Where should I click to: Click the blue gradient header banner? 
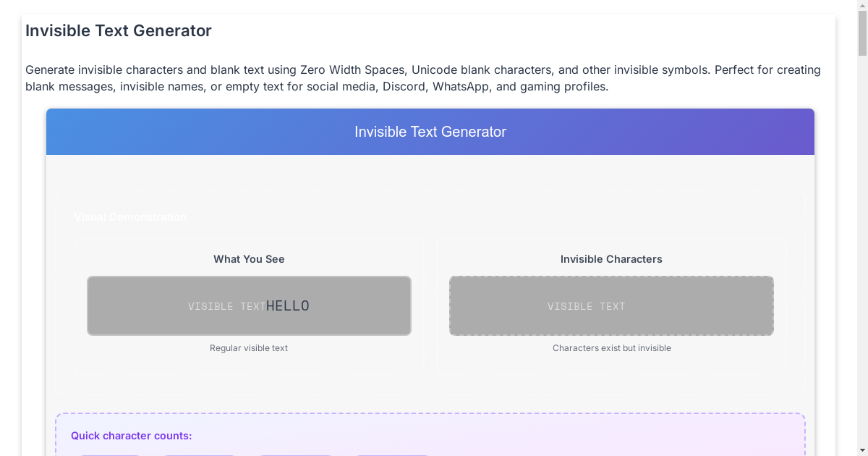click(430, 132)
